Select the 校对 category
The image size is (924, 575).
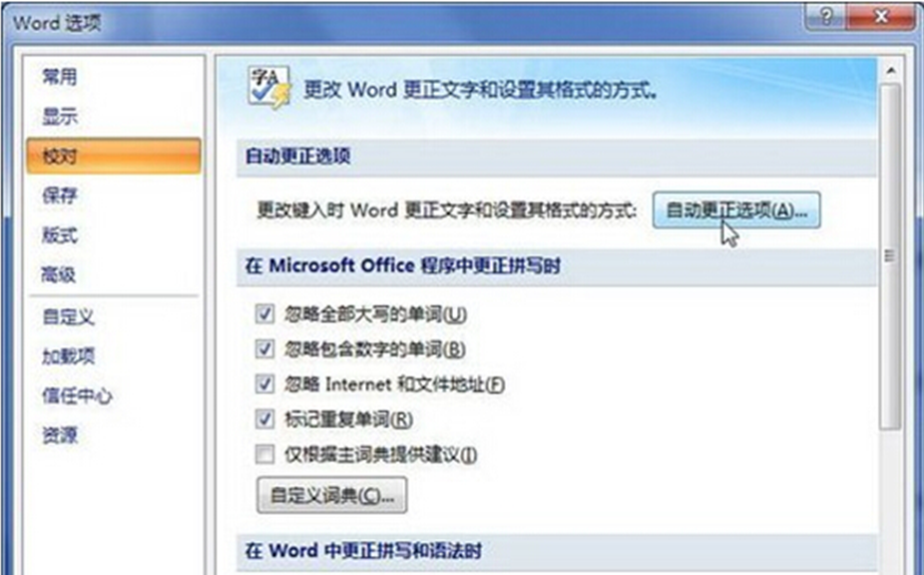(114, 157)
